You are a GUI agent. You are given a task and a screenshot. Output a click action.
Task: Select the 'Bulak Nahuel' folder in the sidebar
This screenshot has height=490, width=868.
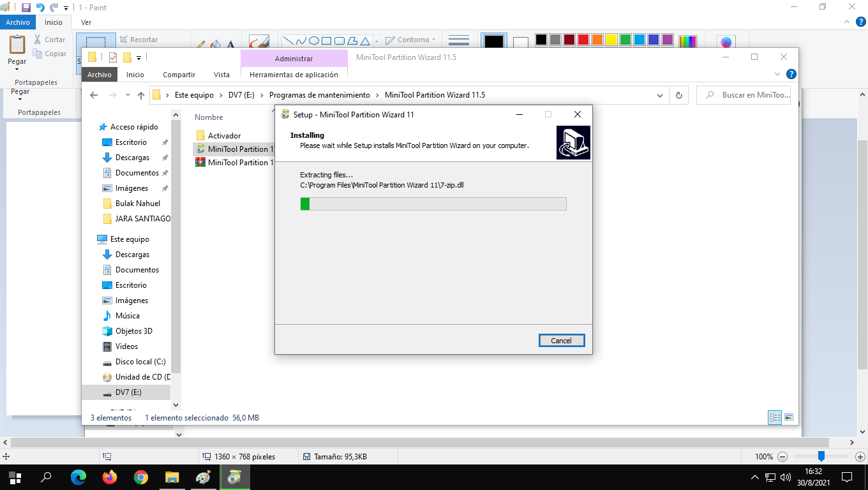click(137, 204)
